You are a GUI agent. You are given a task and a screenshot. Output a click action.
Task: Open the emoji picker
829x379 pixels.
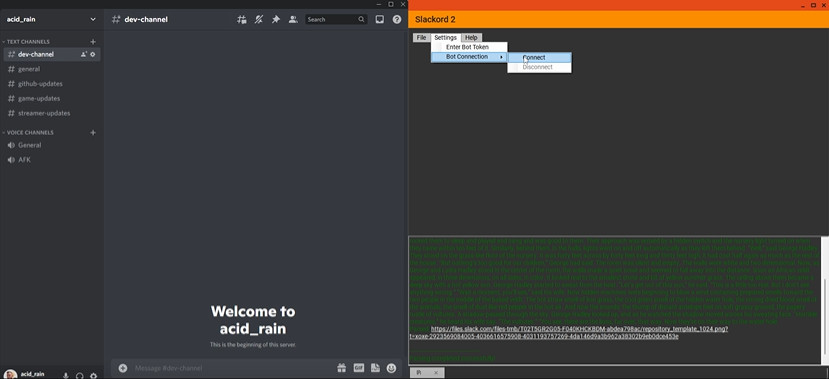click(x=391, y=368)
